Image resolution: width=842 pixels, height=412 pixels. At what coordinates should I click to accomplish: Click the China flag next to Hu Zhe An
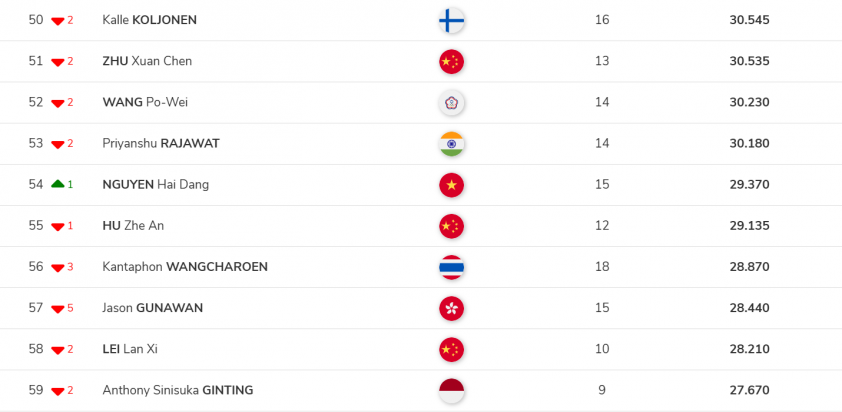coord(452,226)
